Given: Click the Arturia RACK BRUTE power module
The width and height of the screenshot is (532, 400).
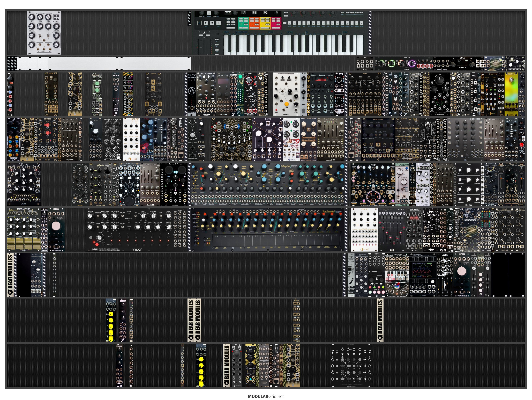Looking at the screenshot, I should point(192,94).
